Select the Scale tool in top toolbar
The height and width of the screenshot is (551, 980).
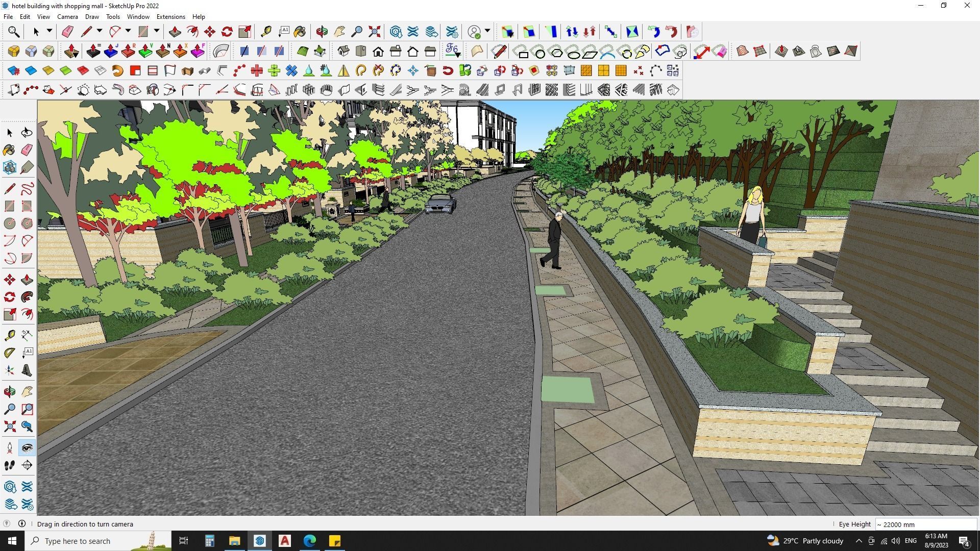244,32
